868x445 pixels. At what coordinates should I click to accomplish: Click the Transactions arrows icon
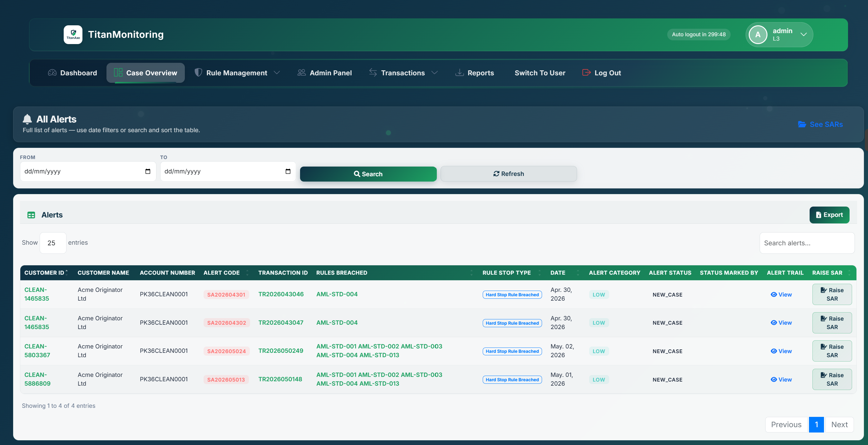coord(373,72)
